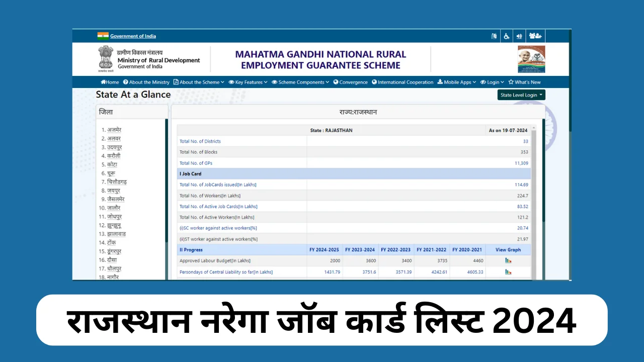The image size is (644, 362).
Task: Select दौसा district from list
Action: pos(112,260)
